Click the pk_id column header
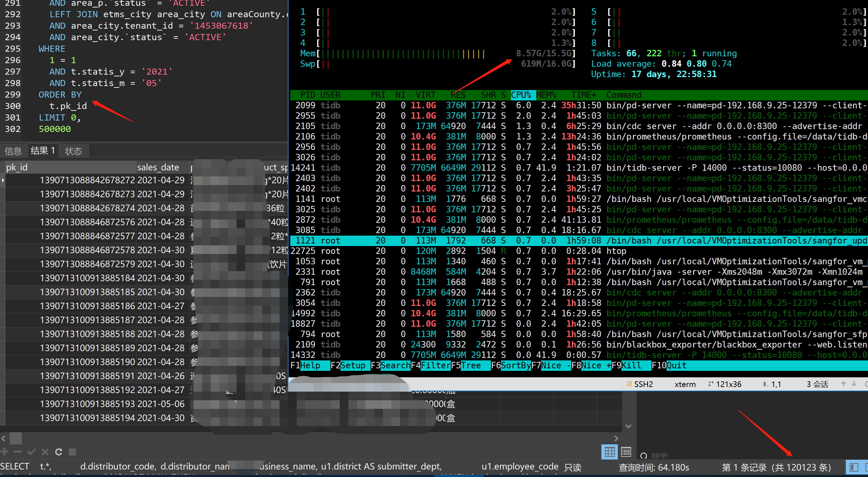 click(17, 167)
